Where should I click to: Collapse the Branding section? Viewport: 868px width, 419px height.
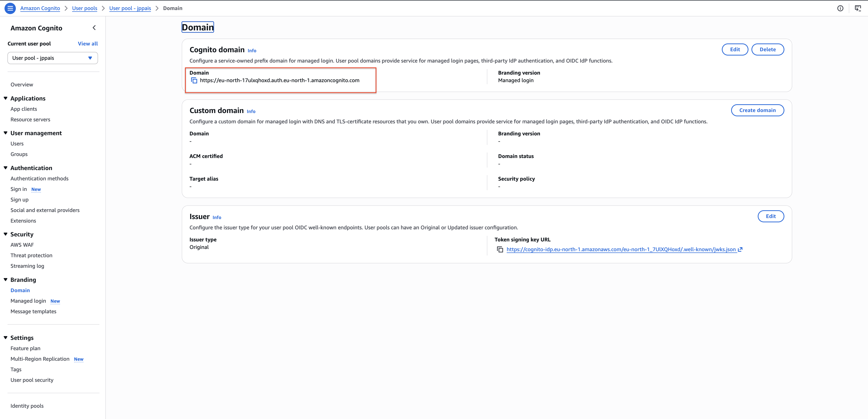(5, 279)
